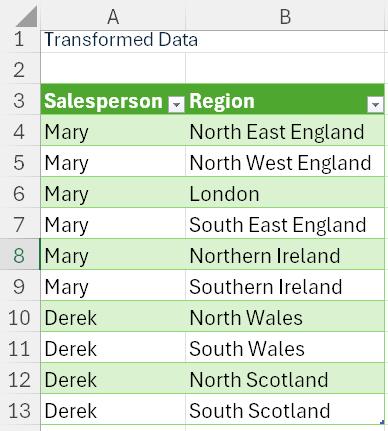Open the Region column filter dropdown
This screenshot has width=388, height=431.
point(375,105)
